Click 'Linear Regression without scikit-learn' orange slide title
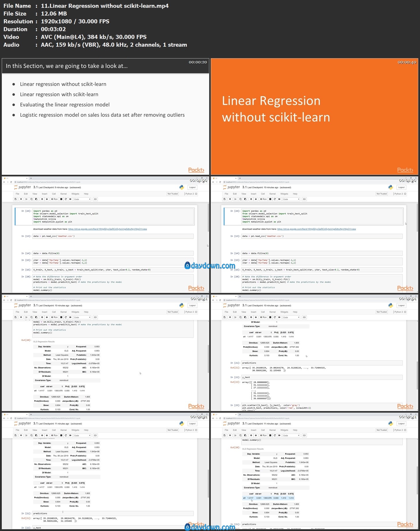Screen dimensions: 420x531 click(276, 109)
